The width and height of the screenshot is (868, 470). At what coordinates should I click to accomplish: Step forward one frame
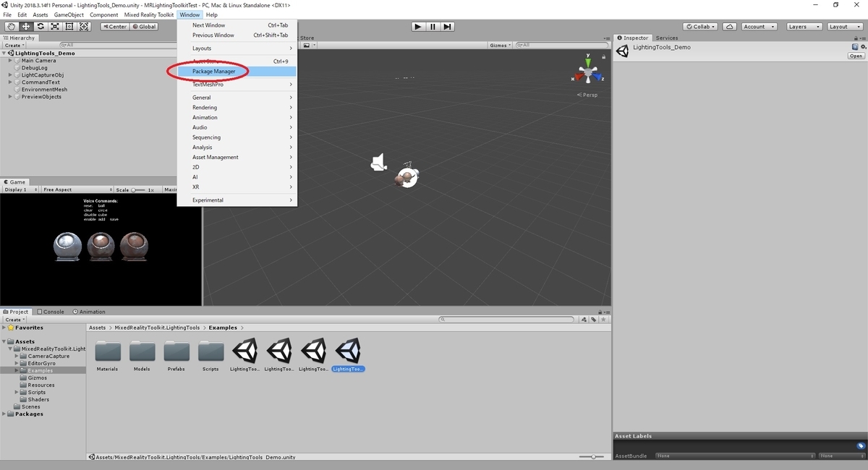[x=448, y=27]
